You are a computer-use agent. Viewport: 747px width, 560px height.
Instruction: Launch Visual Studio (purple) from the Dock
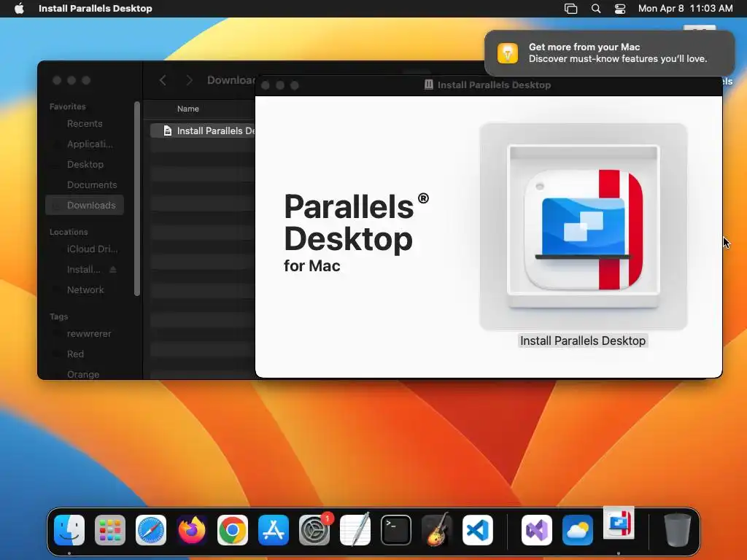(537, 530)
